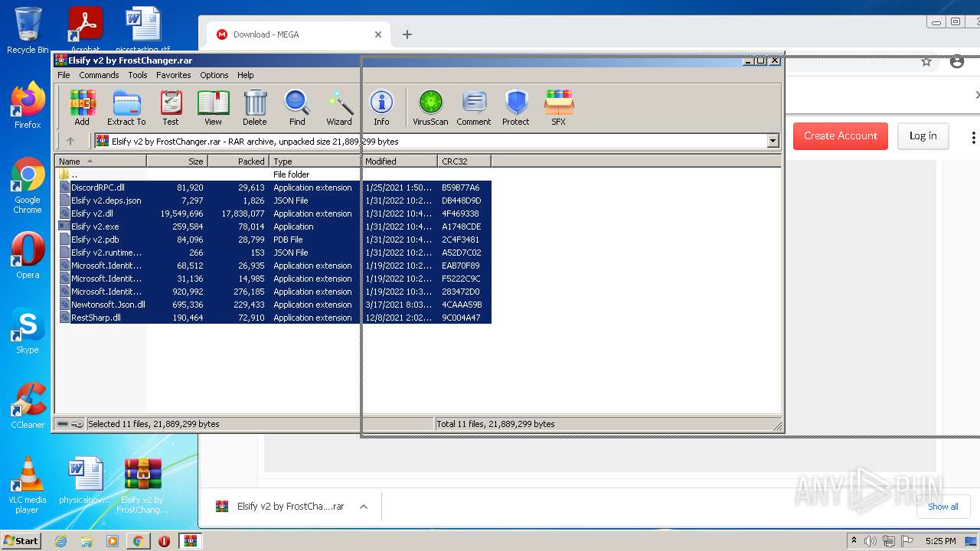Expand download item chevron menu
980x551 pixels.
364,507
